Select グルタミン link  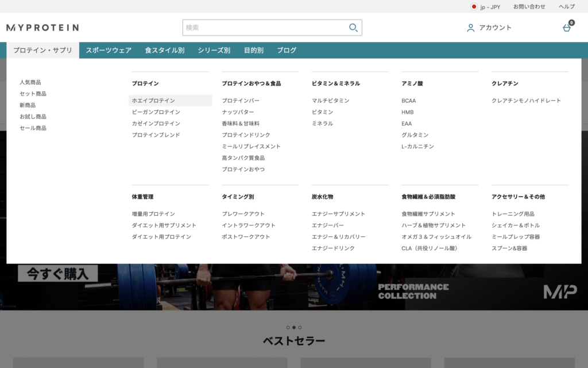tap(415, 135)
